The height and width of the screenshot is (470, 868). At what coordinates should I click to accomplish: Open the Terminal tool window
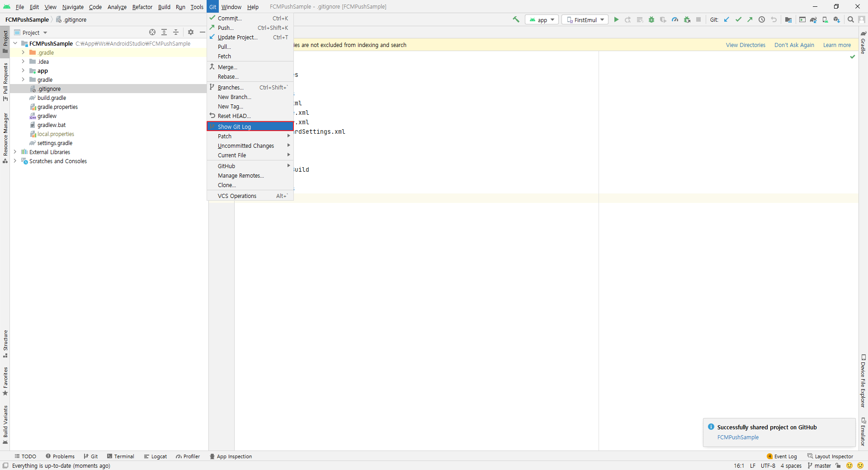pyautogui.click(x=121, y=456)
